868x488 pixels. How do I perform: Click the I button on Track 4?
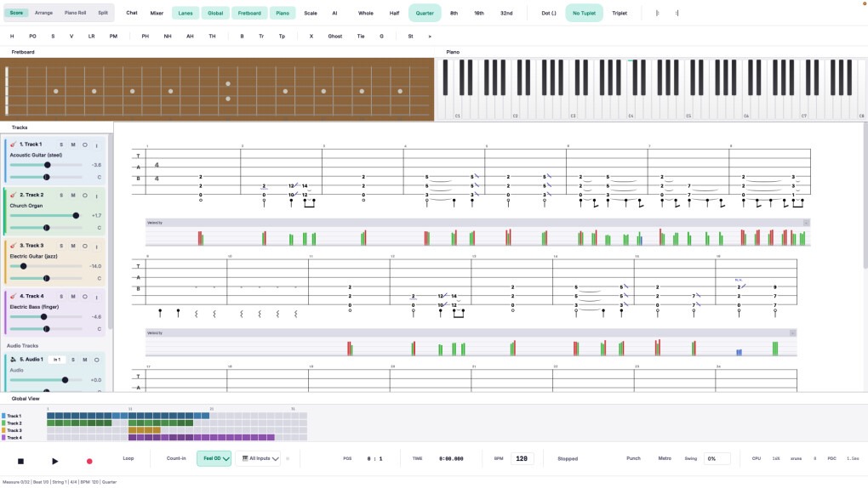tap(96, 297)
